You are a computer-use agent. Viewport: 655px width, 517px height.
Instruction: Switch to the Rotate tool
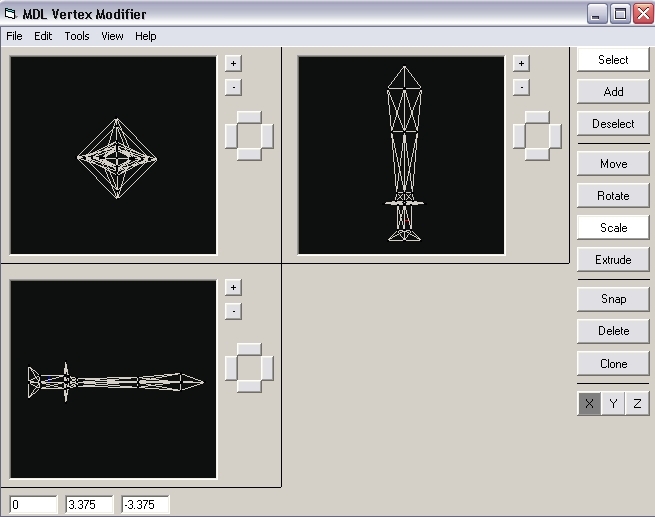click(x=613, y=195)
